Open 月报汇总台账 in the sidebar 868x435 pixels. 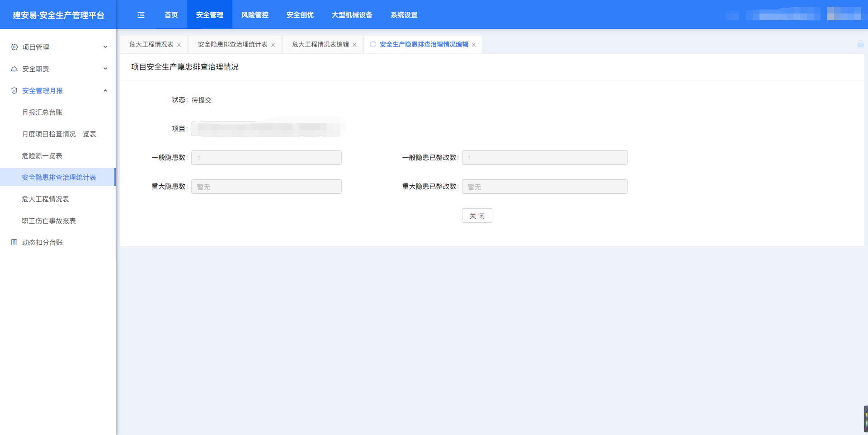[x=42, y=112]
